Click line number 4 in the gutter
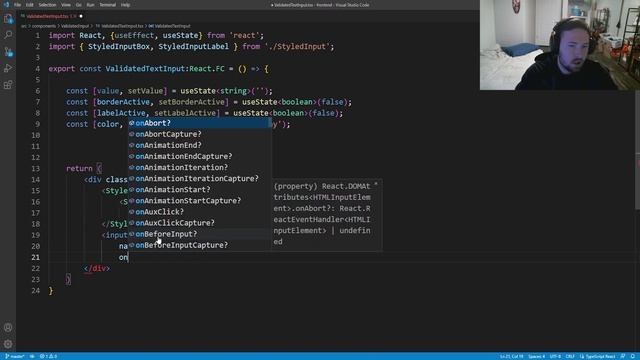This screenshot has width=640, height=360. pyautogui.click(x=38, y=69)
